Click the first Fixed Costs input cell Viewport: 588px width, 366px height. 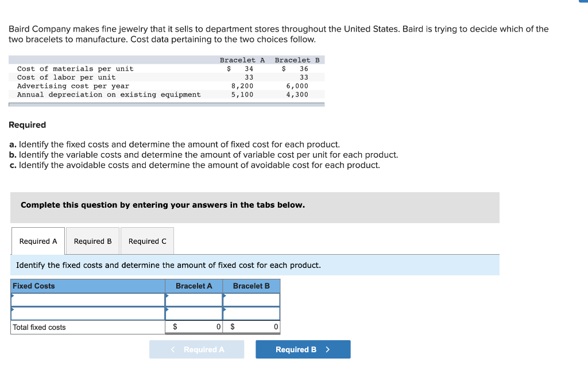tap(86, 299)
